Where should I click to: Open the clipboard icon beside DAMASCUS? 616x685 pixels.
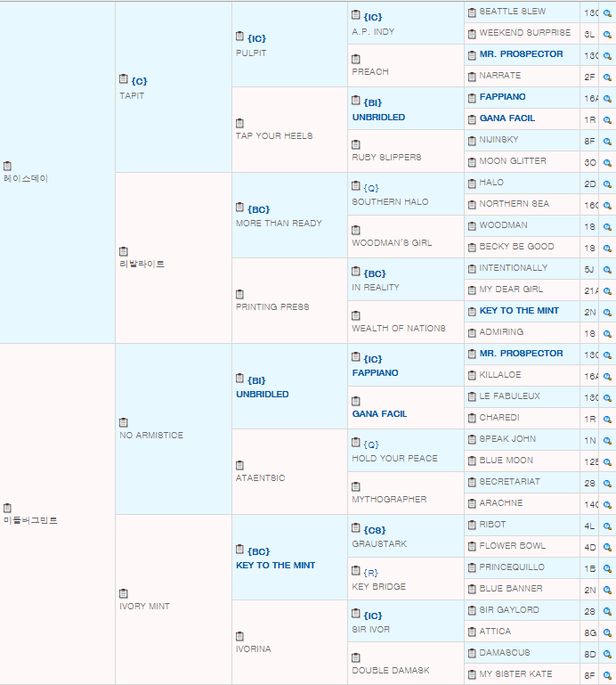pos(472,655)
